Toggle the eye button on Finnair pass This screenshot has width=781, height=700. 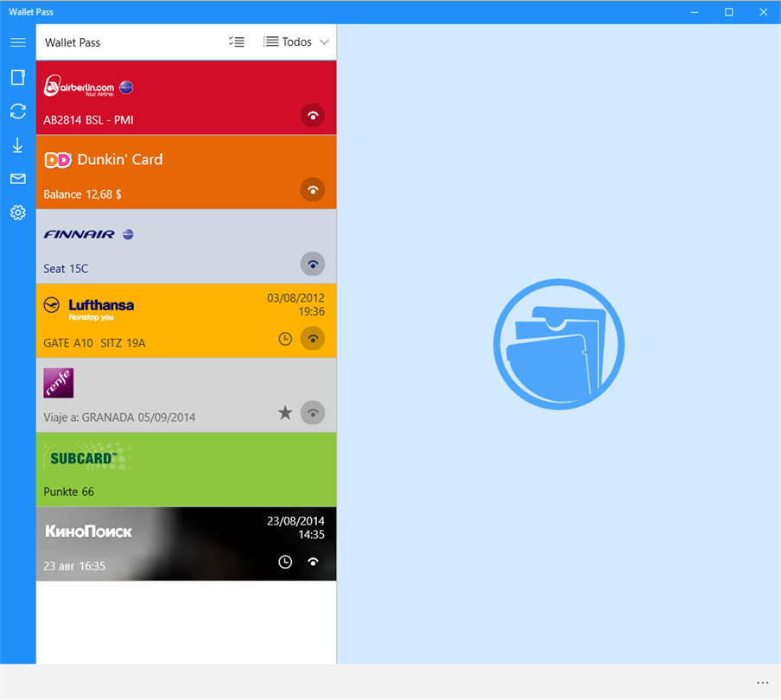(313, 264)
